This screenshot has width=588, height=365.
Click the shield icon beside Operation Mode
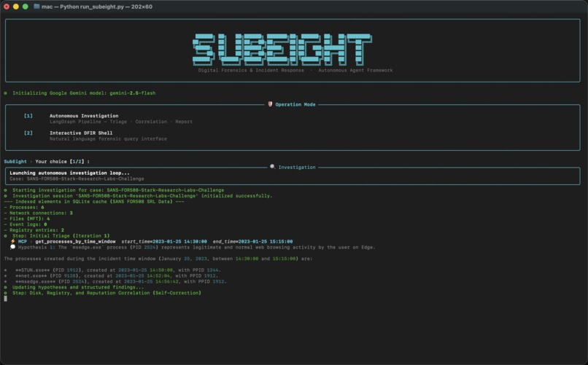click(270, 104)
